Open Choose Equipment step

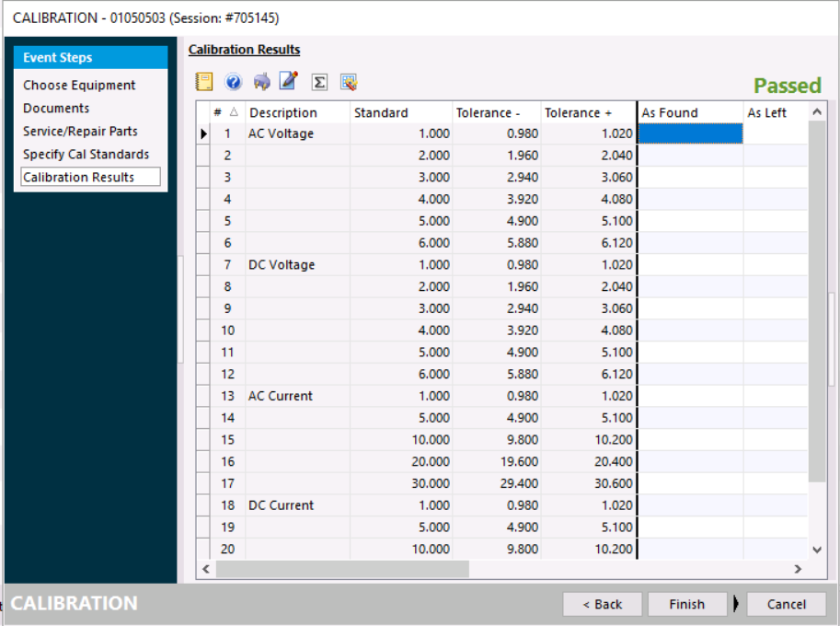tap(79, 86)
